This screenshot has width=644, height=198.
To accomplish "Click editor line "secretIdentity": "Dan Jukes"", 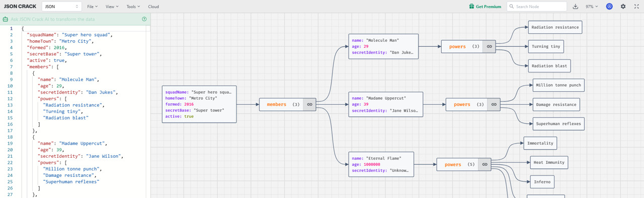I will click(78, 93).
